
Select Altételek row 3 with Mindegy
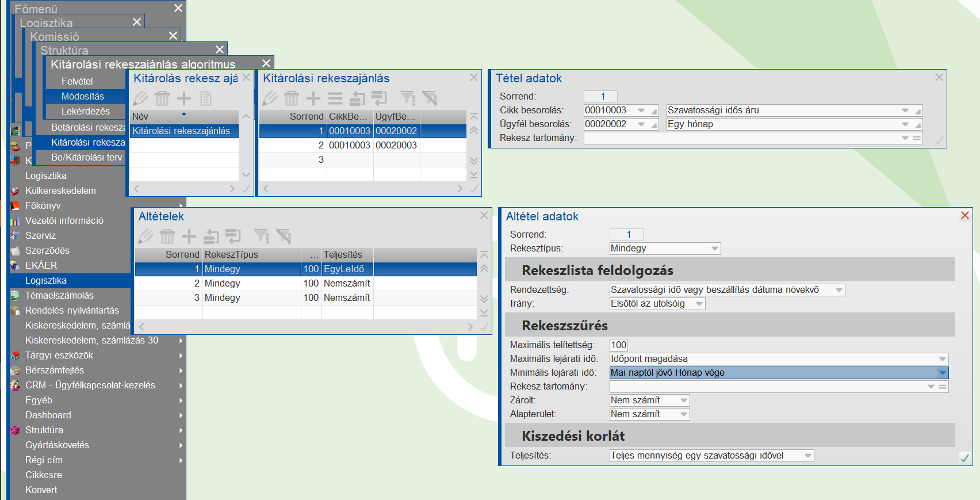coord(305,298)
